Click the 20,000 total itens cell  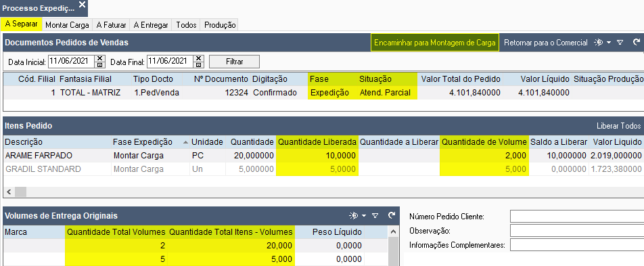231,246
